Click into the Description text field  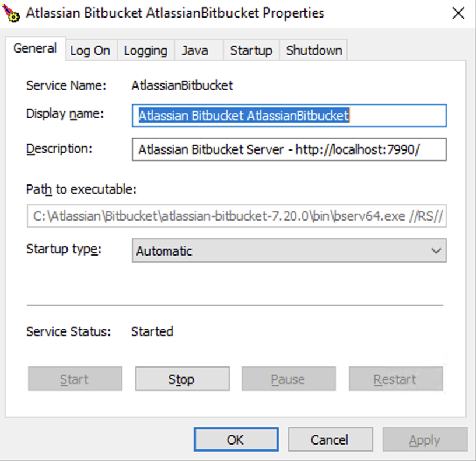[289, 149]
